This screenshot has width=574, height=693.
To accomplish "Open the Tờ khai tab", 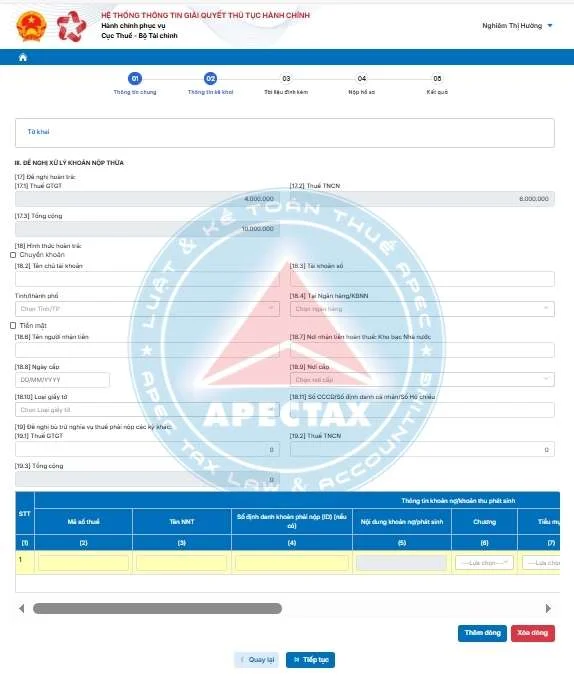I will 38,132.
